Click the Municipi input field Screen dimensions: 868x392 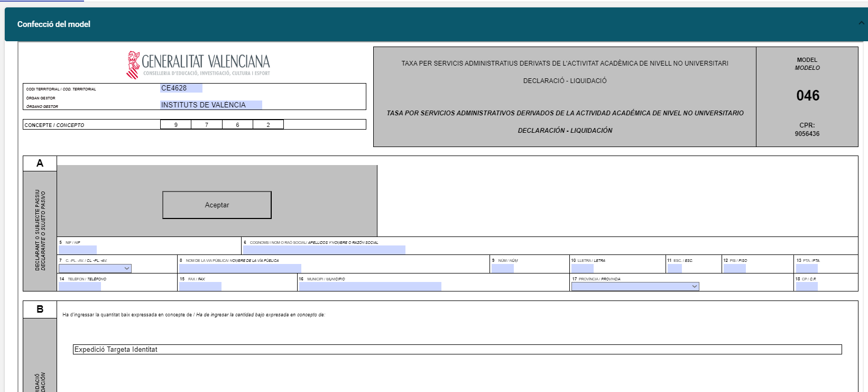click(x=370, y=286)
